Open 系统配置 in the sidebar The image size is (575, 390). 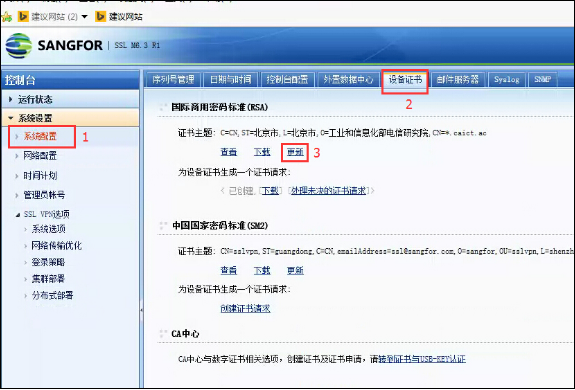(x=40, y=136)
